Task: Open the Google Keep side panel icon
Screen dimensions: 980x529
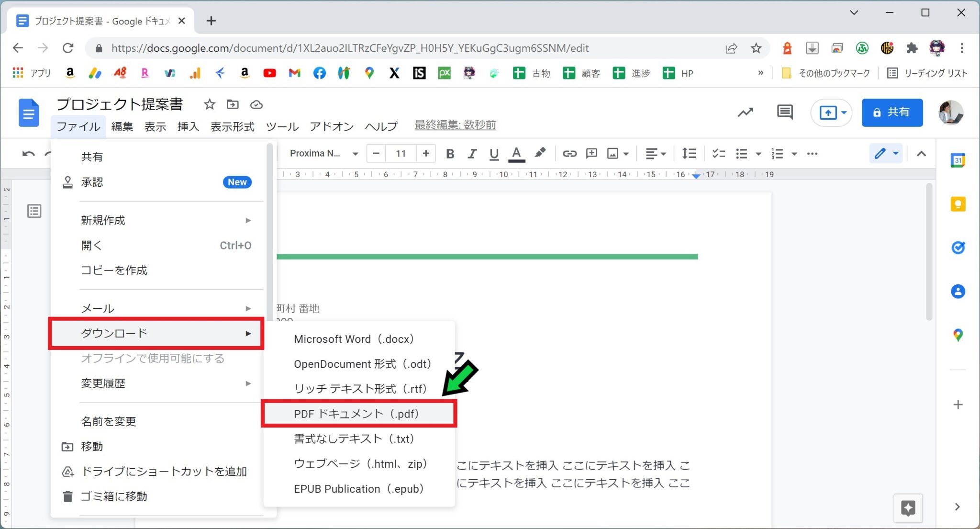Action: 958,204
